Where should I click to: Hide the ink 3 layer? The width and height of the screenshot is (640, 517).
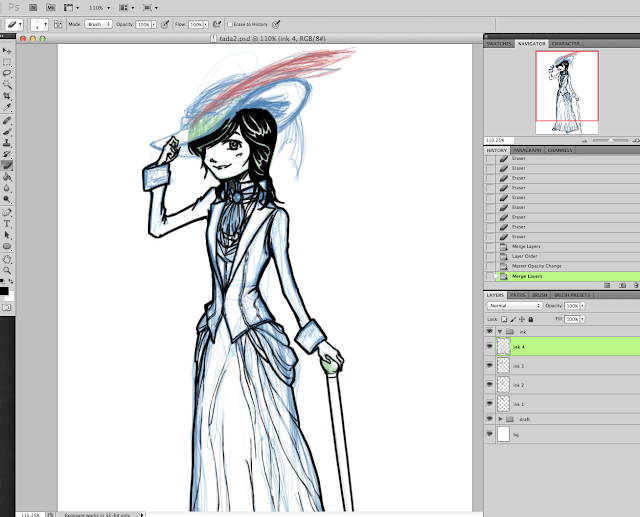tap(489, 366)
